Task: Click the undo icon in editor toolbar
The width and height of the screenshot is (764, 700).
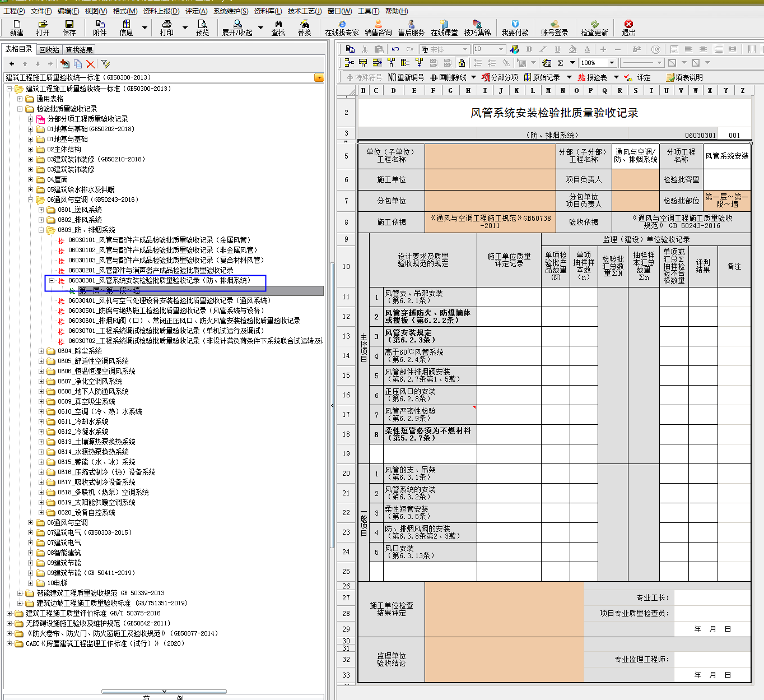Action: (395, 49)
